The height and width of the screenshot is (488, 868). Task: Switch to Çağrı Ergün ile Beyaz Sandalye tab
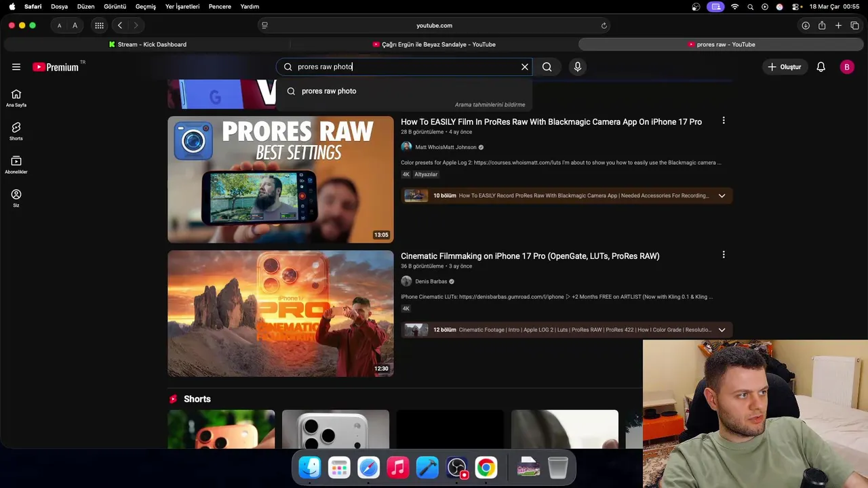(x=434, y=45)
